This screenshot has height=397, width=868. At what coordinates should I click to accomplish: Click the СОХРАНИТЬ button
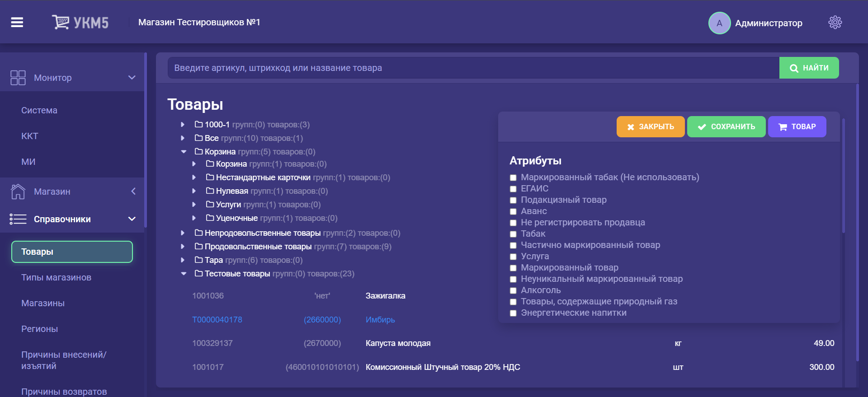pyautogui.click(x=726, y=126)
